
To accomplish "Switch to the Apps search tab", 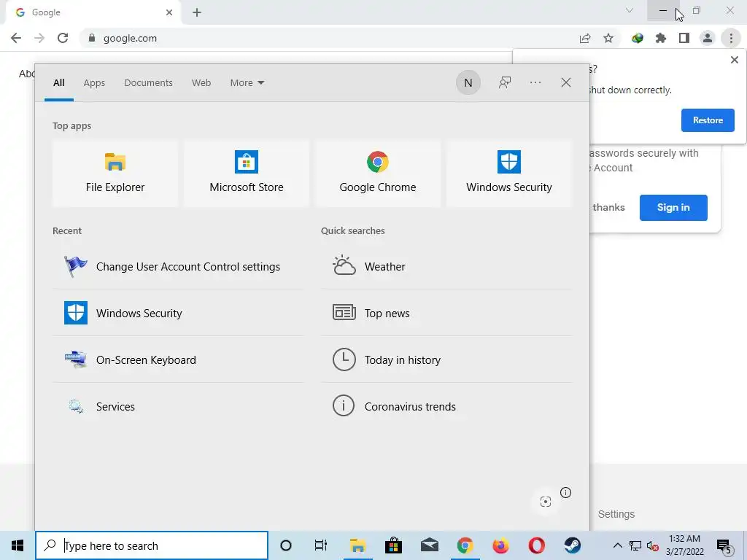I will tap(94, 83).
